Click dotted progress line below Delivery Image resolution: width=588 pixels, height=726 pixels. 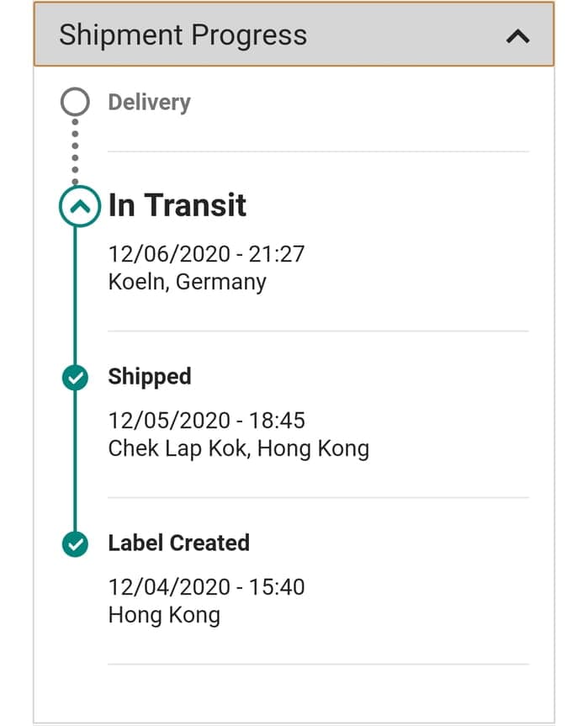pos(75,151)
